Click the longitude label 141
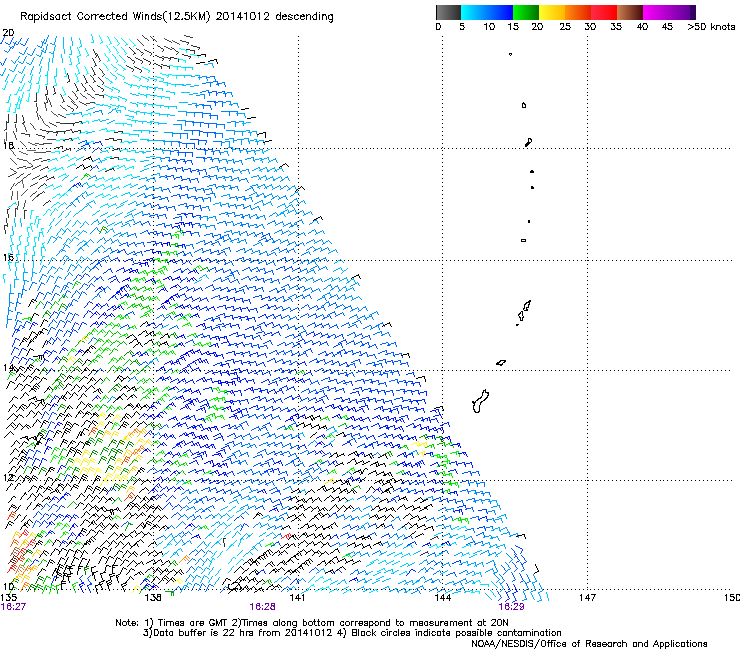The height and width of the screenshot is (650, 740). (297, 598)
